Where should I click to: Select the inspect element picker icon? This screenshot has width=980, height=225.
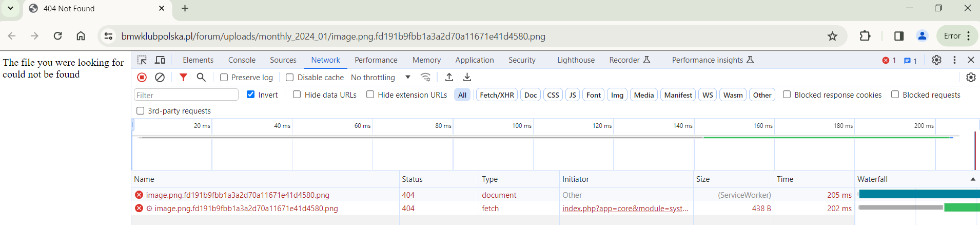pyautogui.click(x=142, y=60)
